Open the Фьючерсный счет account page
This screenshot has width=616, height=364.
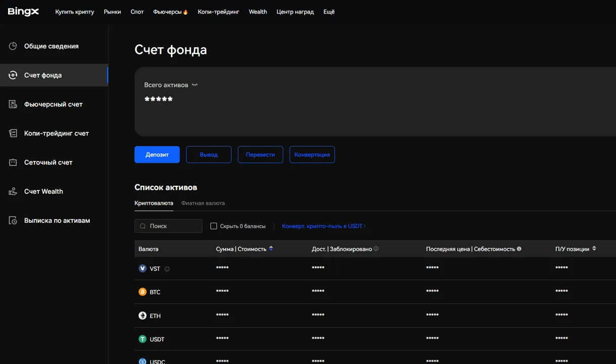(53, 104)
